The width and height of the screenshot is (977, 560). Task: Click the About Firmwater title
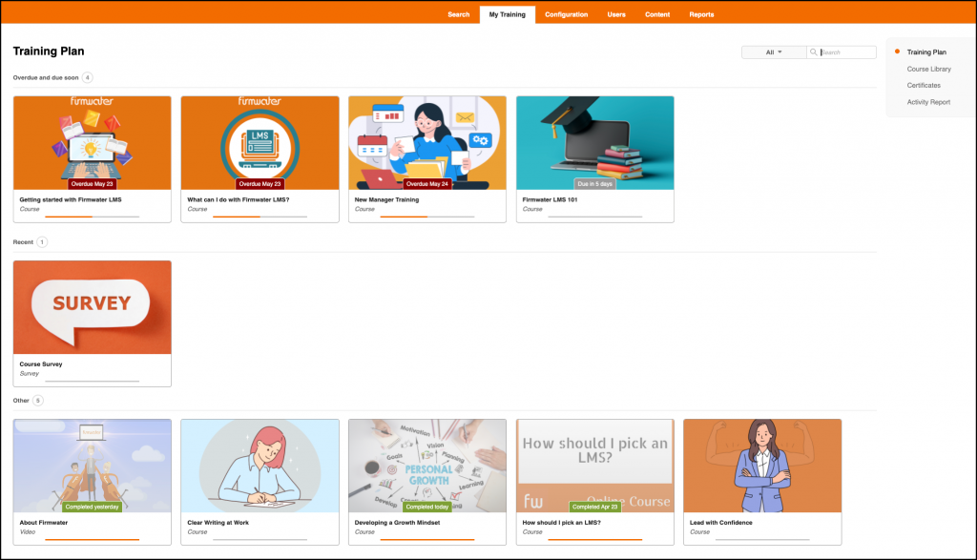(44, 523)
